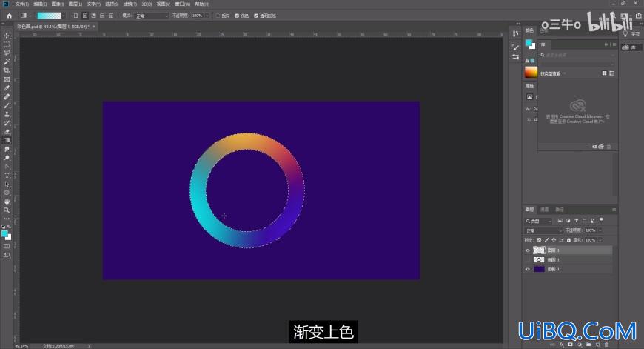Screen dimensions: 644x349
Task: Show the hidden ellipse layer's visibility box
Action: (x=528, y=260)
